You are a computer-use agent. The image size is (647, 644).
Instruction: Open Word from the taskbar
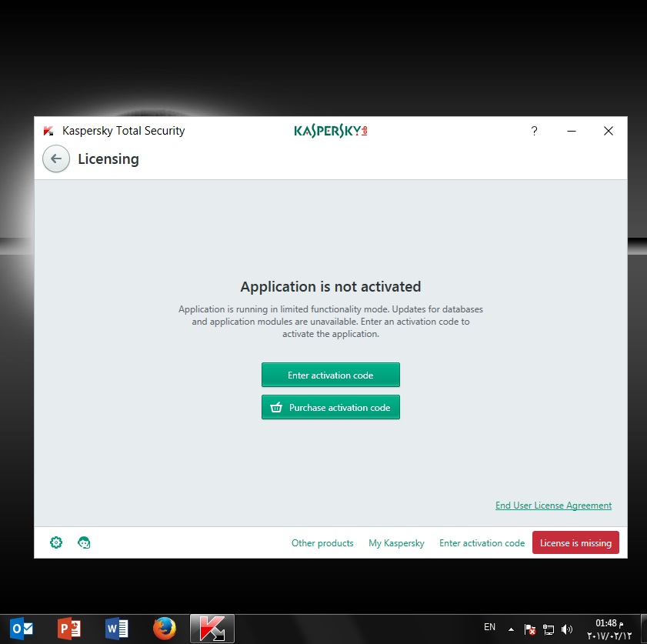pos(117,629)
